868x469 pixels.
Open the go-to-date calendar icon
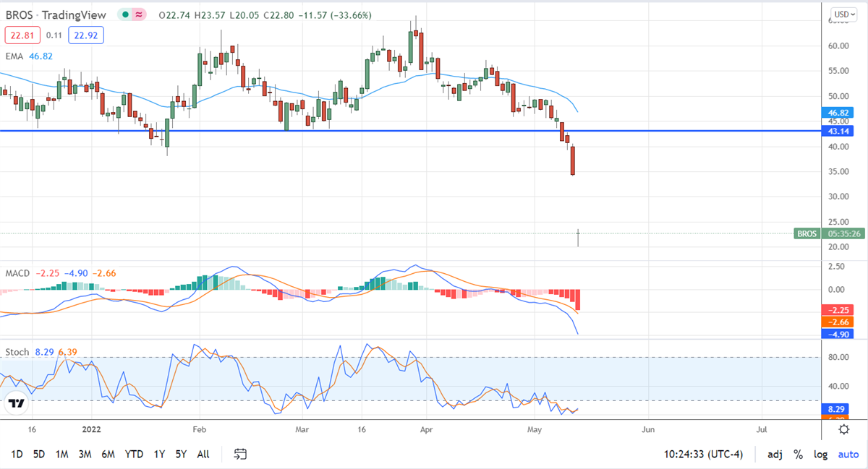coord(241,454)
